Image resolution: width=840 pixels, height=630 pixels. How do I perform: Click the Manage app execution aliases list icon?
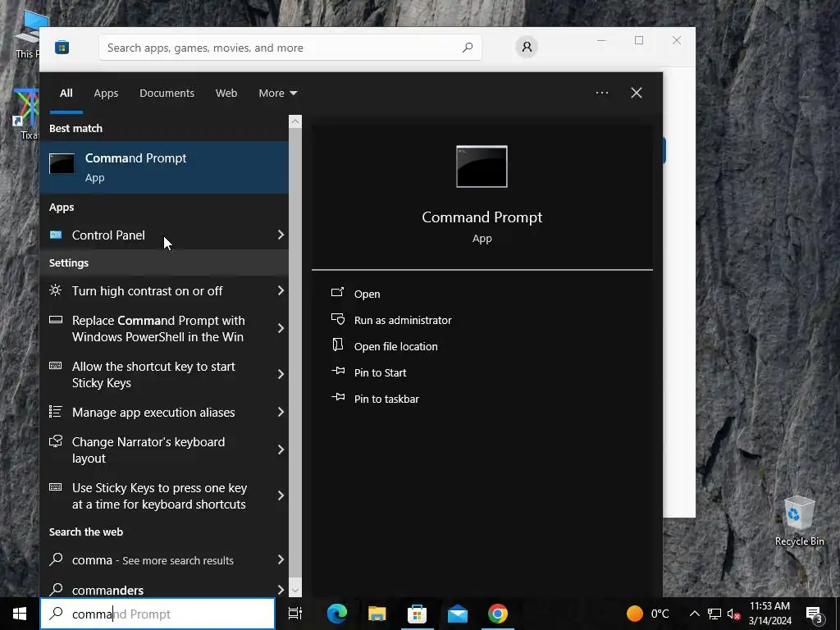pyautogui.click(x=55, y=412)
